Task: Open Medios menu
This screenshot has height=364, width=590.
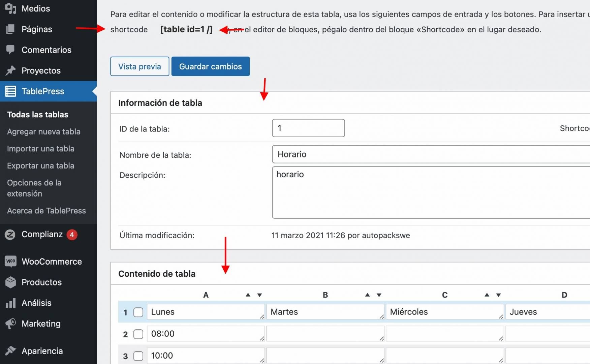Action: (x=49, y=8)
